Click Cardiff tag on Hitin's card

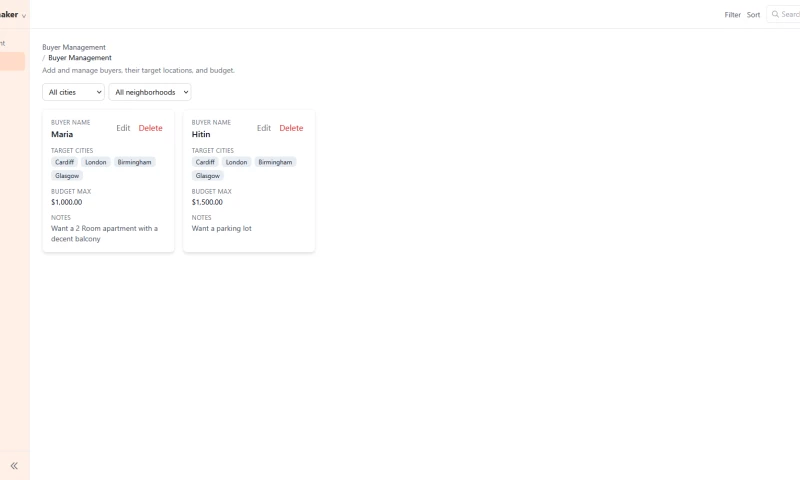coord(205,162)
